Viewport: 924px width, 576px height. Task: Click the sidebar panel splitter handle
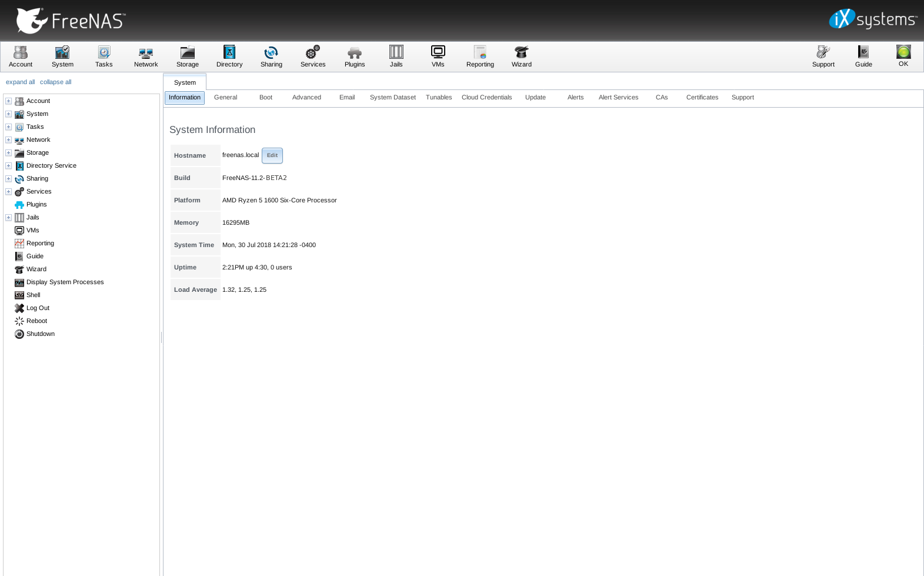tap(161, 337)
